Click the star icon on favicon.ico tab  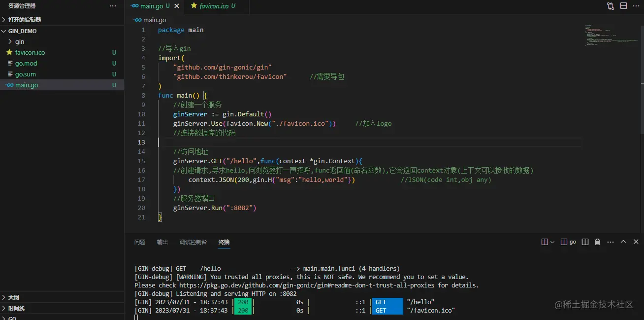194,6
